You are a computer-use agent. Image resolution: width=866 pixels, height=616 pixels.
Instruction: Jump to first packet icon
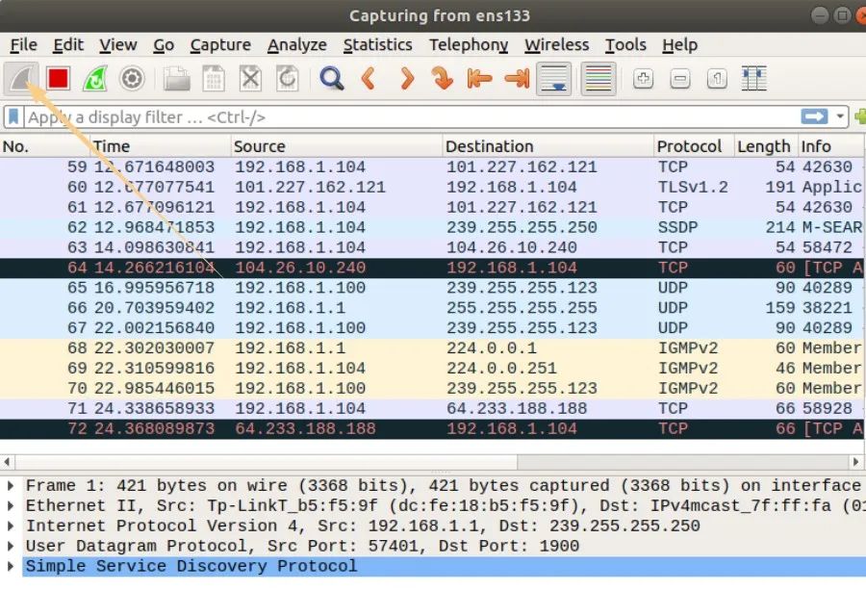coord(479,79)
